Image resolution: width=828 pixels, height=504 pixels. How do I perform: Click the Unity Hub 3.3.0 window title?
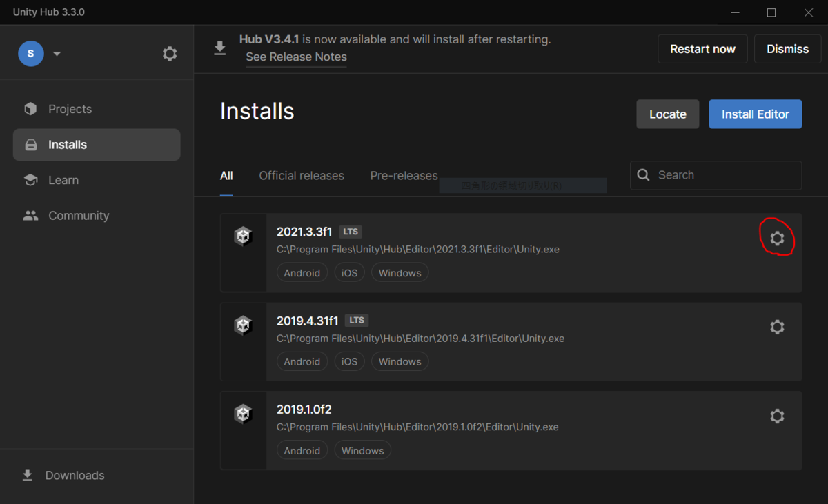click(x=49, y=12)
